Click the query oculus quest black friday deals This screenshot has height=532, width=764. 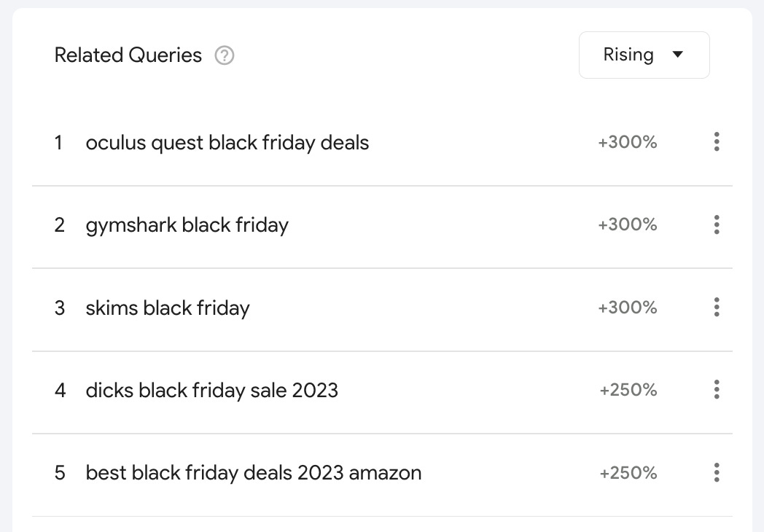coord(227,143)
